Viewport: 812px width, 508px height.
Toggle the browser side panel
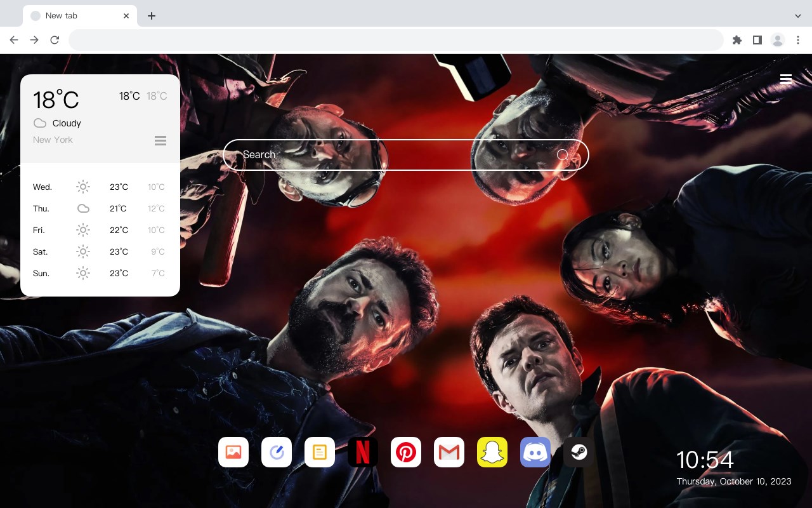757,40
